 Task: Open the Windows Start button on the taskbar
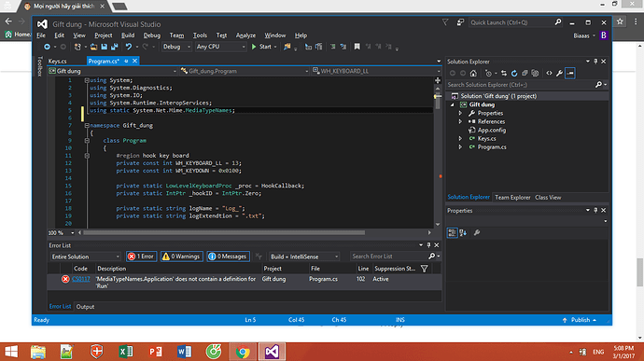11,352
